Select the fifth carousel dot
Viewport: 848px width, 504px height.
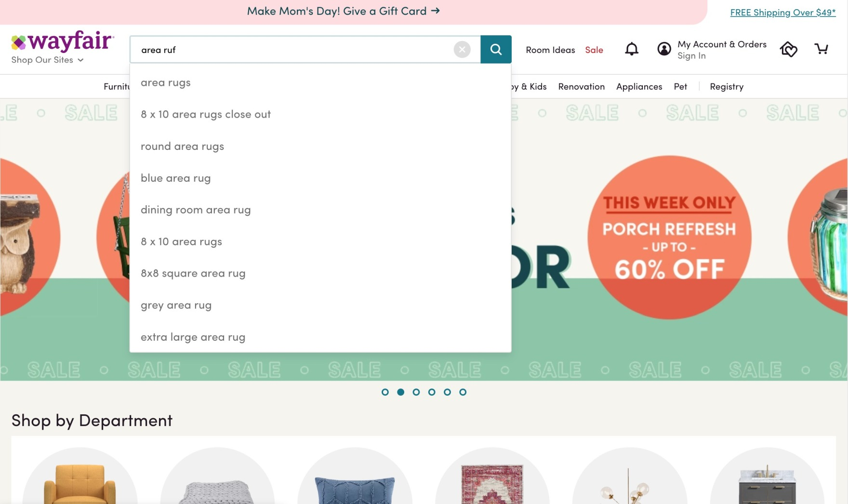tap(448, 392)
